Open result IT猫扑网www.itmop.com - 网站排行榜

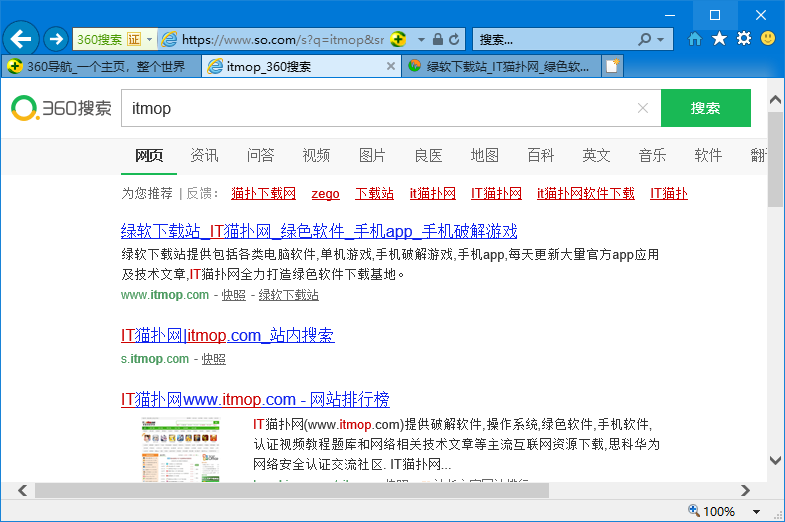coord(255,399)
